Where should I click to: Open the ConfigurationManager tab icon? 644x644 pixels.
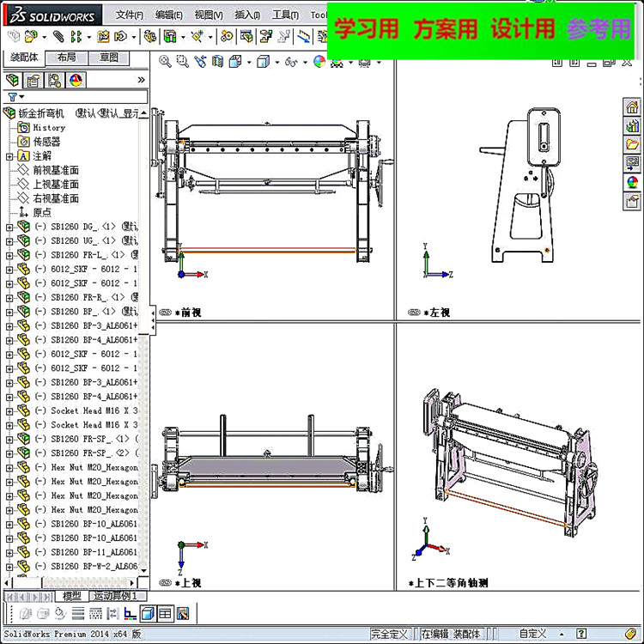54,80
